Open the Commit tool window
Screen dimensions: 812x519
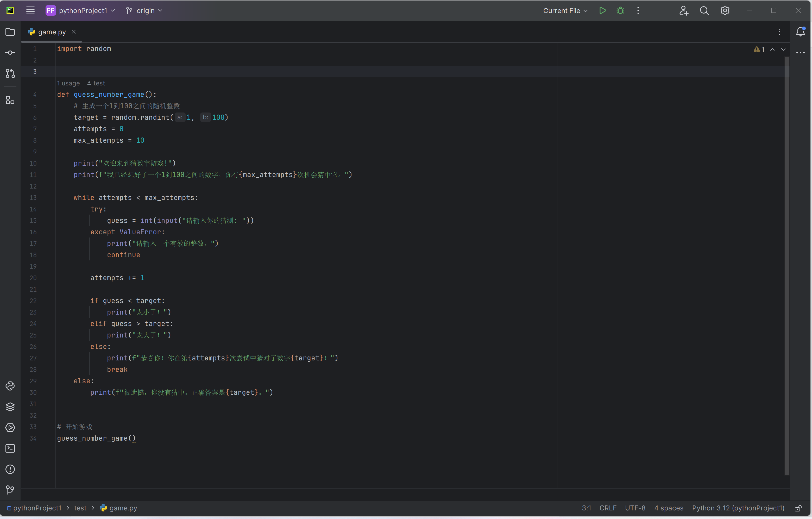tap(10, 53)
